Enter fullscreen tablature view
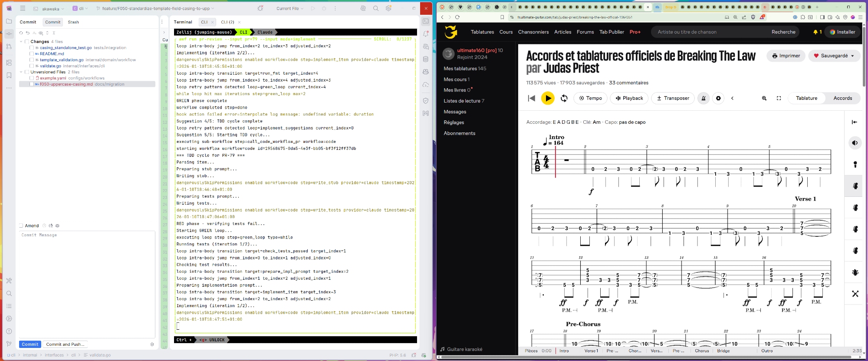This screenshot has width=868, height=361. point(779,98)
